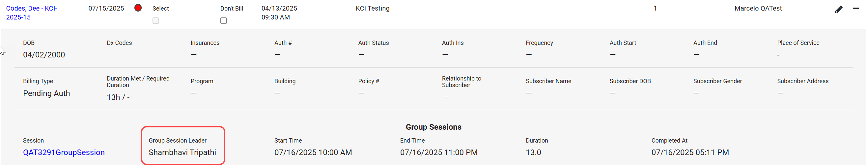Click the red status dot indicator
The width and height of the screenshot is (868, 165).
point(138,8)
